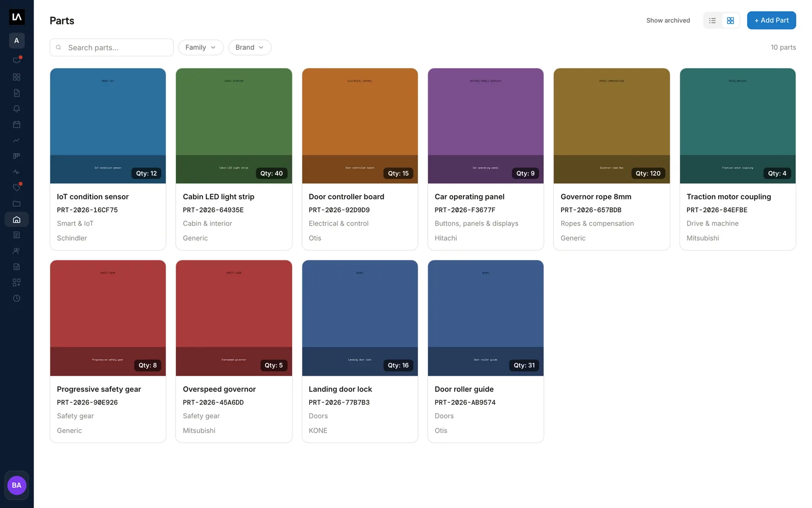This screenshot has height=508, width=812.
Task: Click the Door roller guide title
Action: click(x=464, y=389)
